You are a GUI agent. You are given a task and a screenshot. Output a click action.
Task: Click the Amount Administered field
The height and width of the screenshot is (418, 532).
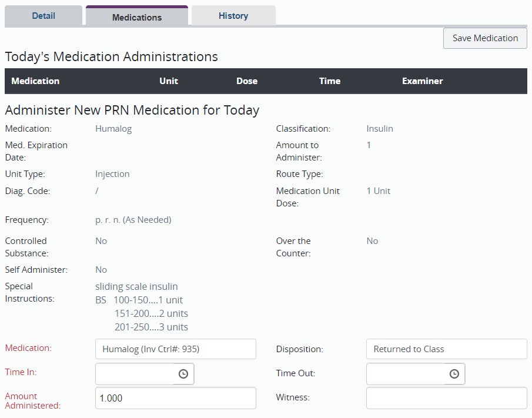[x=176, y=398]
